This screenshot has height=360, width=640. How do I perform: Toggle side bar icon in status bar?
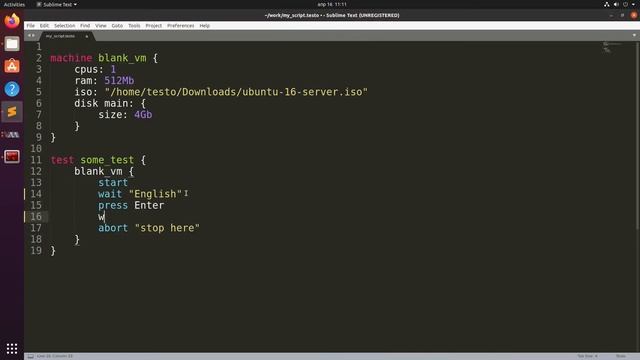pyautogui.click(x=31, y=356)
